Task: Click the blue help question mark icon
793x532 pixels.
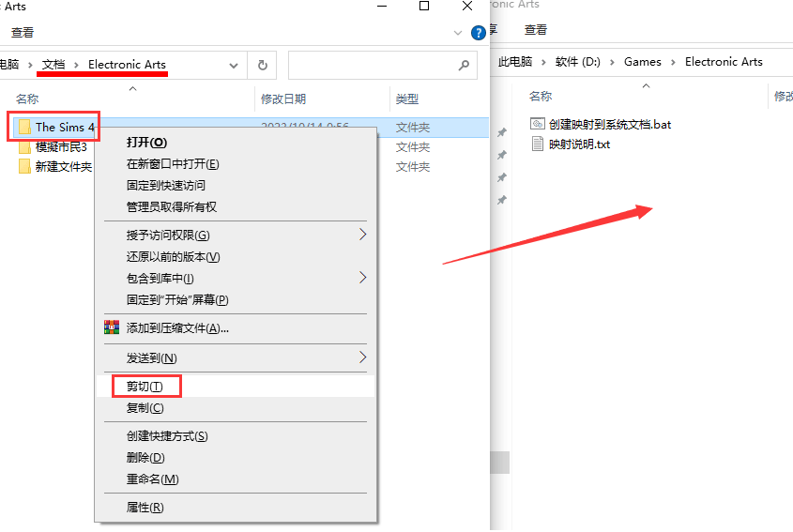Action: pos(479,32)
